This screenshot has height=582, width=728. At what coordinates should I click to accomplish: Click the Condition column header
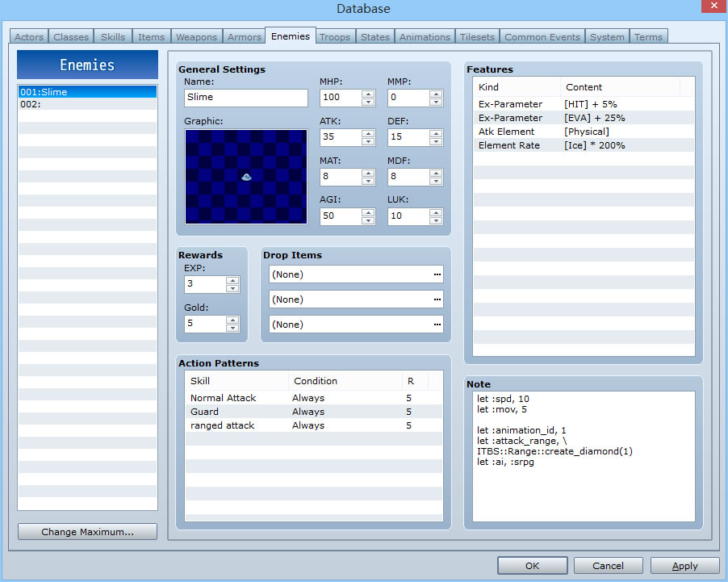coord(345,381)
